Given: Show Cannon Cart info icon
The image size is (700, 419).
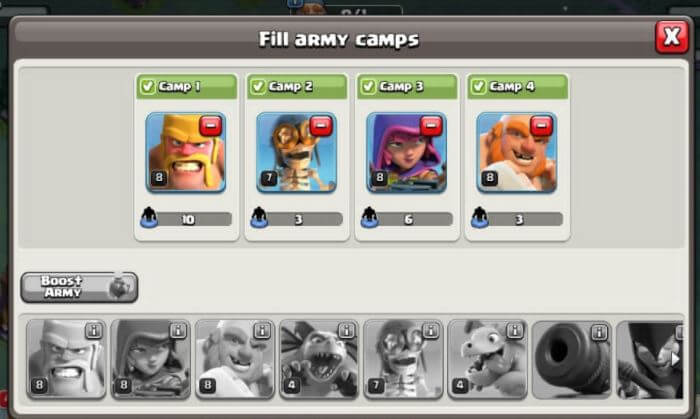Looking at the screenshot, I should point(599,332).
